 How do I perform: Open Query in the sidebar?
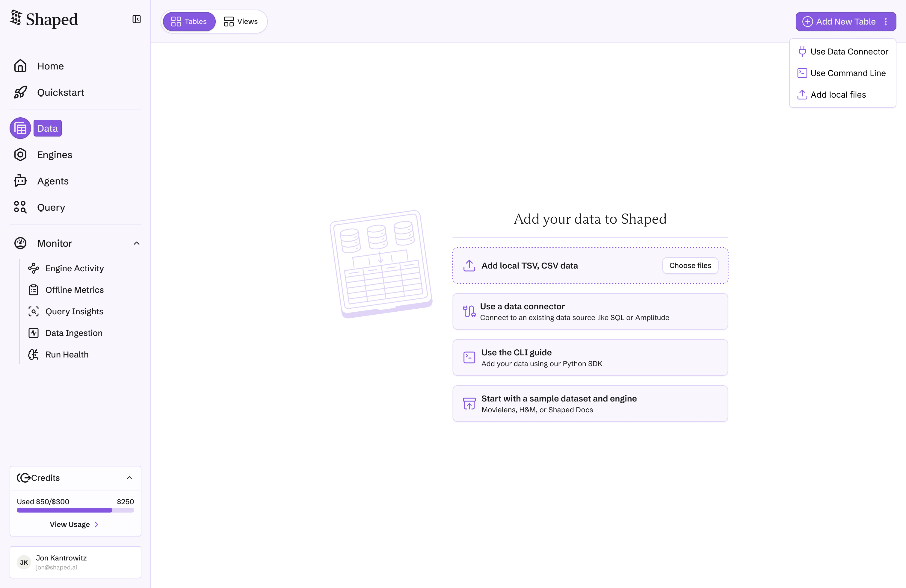point(51,207)
